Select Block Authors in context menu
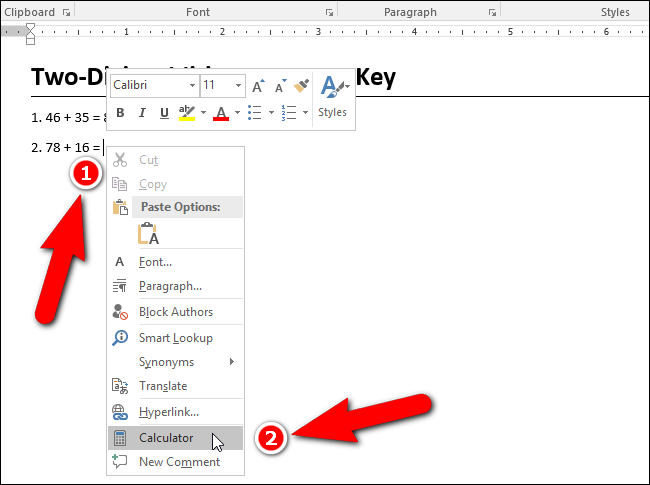This screenshot has width=650, height=485. [175, 312]
